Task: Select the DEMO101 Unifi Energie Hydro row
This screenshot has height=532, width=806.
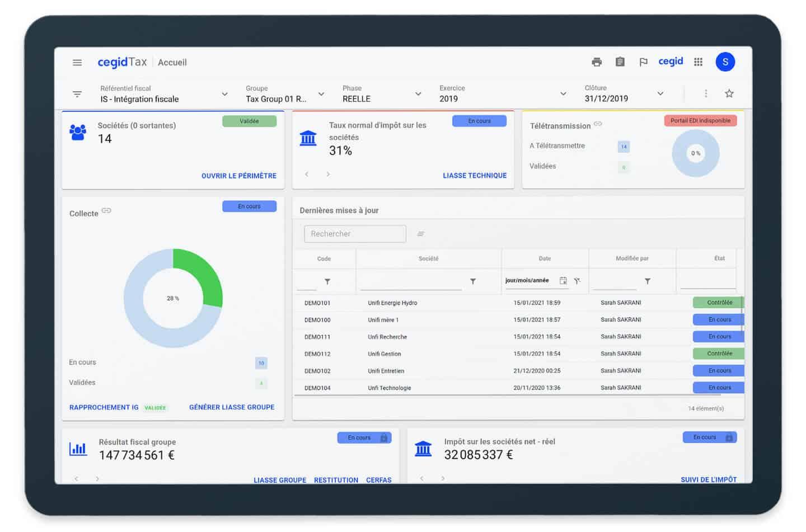Action: tap(392, 303)
